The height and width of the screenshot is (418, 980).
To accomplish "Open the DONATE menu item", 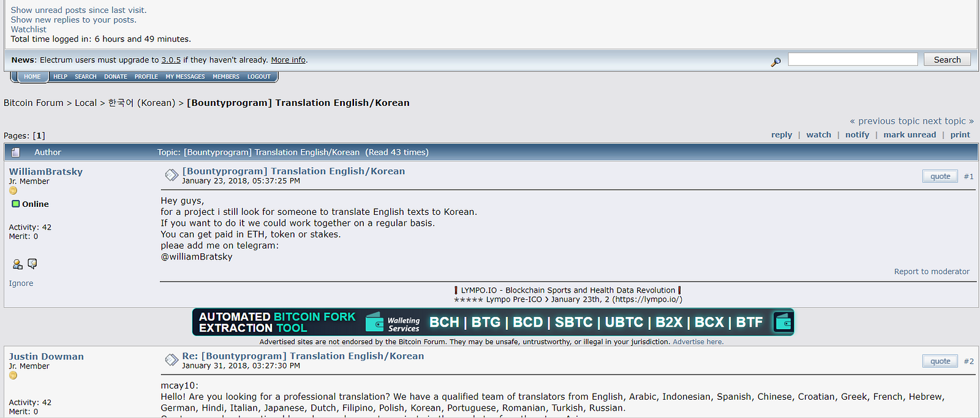I will [116, 77].
